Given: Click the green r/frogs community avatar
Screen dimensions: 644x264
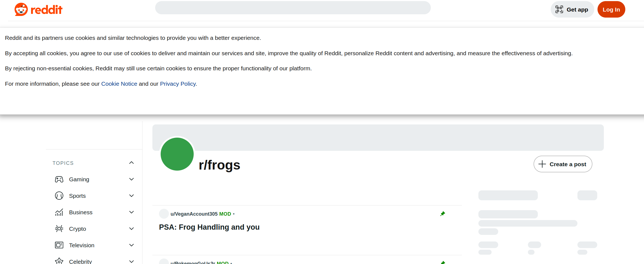Looking at the screenshot, I should point(177,154).
